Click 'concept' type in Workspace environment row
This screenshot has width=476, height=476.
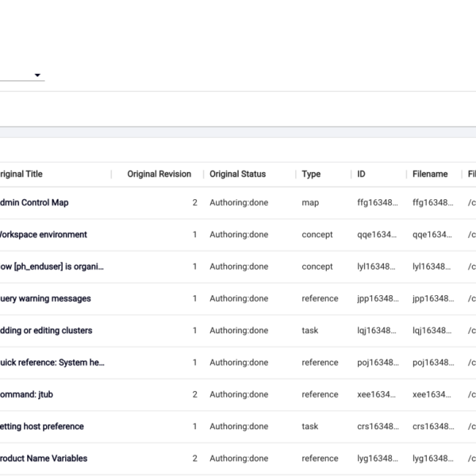[317, 235]
